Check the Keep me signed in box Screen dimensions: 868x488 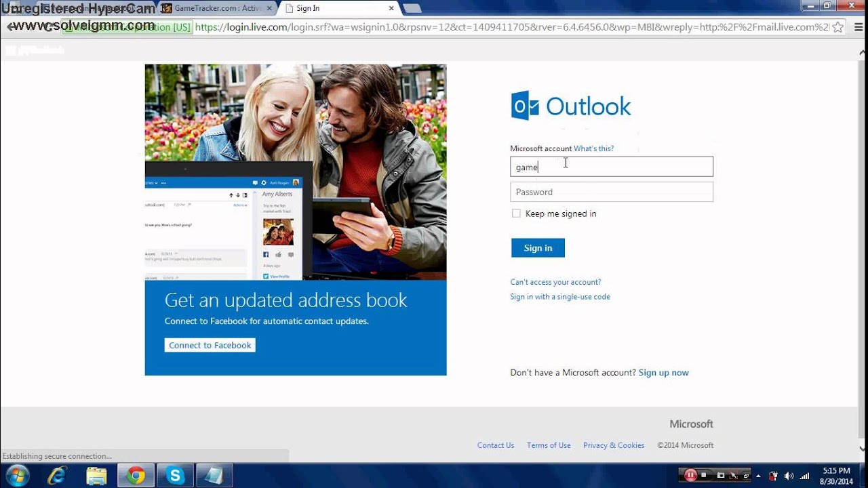pyautogui.click(x=516, y=213)
